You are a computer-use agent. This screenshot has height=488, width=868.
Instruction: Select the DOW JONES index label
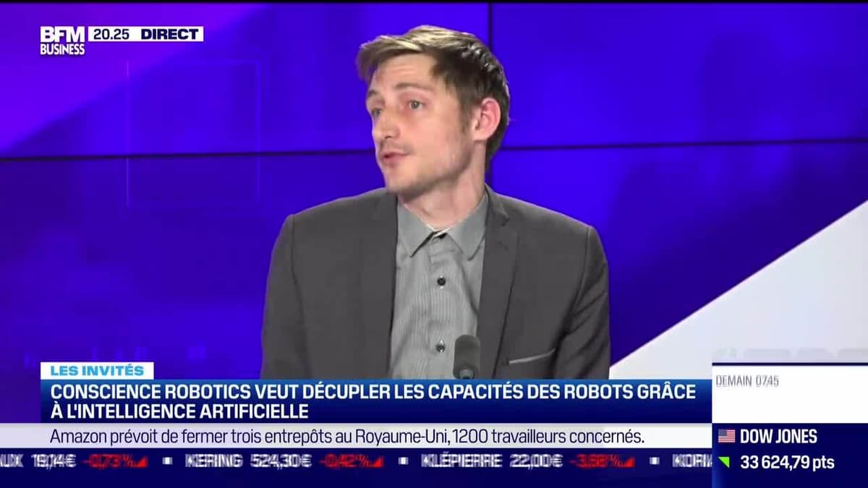point(778,436)
